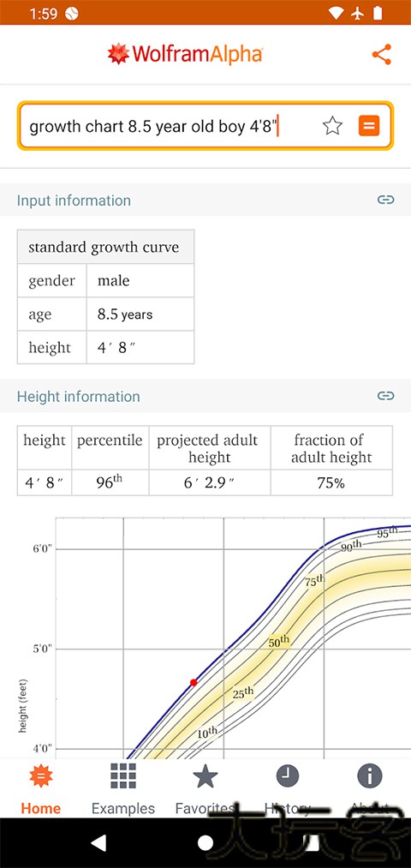This screenshot has height=868, width=411.
Task: Tap the projected adult height value
Action: pyautogui.click(x=209, y=482)
